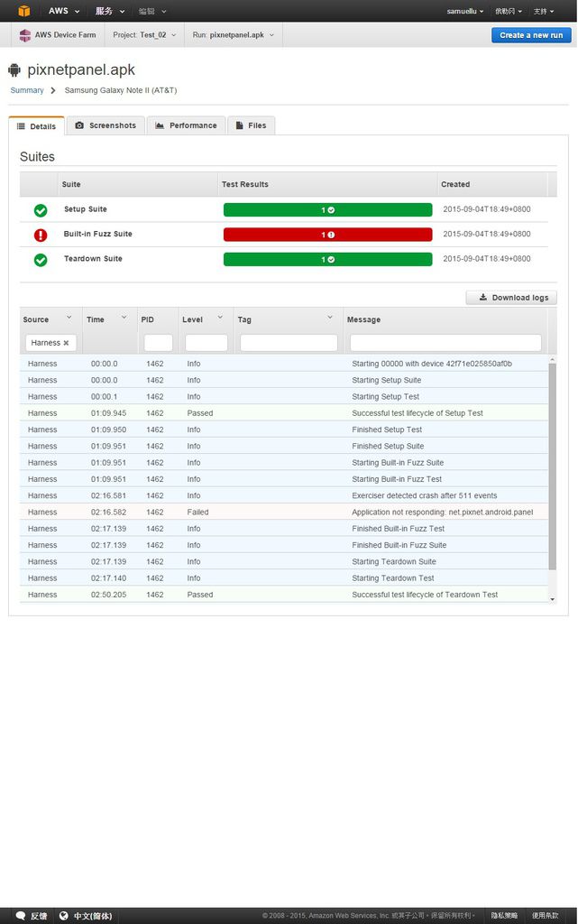Select log row 'Starting Teardown Suite'
The image size is (578, 924).
(x=284, y=561)
